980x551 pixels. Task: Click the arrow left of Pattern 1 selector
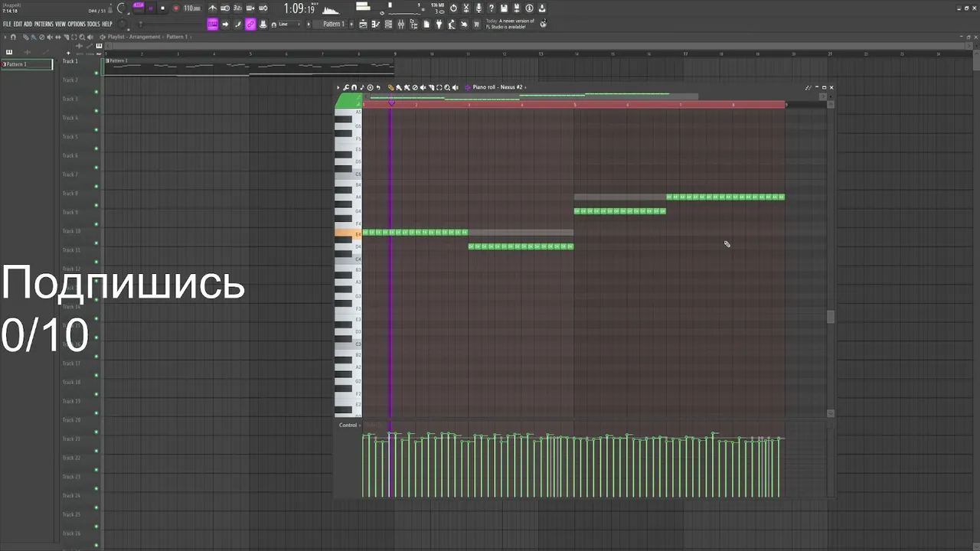[309, 24]
